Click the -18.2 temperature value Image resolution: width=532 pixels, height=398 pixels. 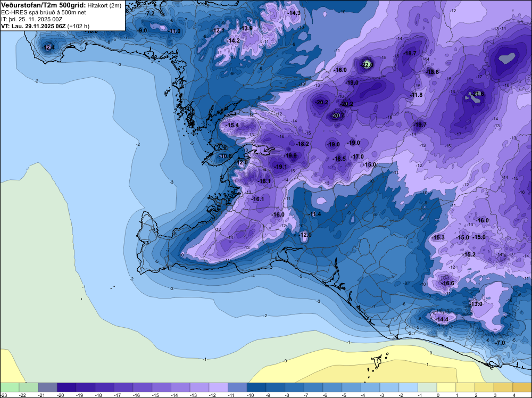302,144
